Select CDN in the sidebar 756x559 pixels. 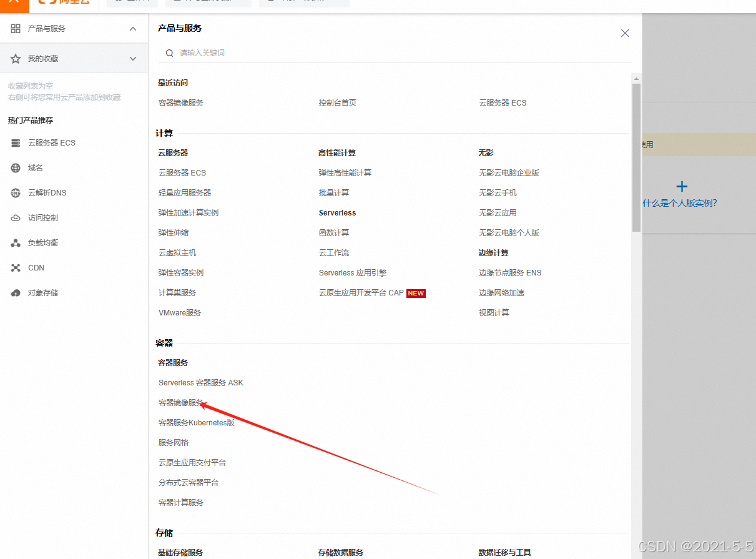[x=36, y=268]
